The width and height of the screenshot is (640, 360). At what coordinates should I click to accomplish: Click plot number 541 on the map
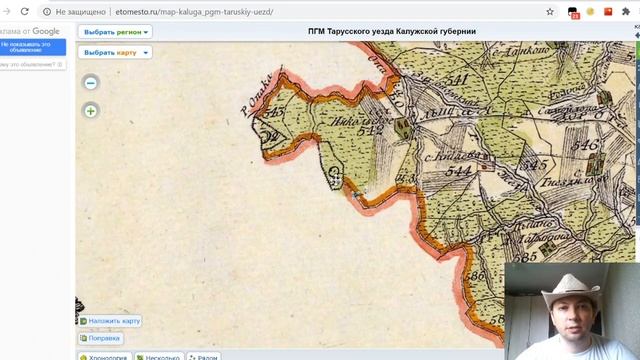pyautogui.click(x=455, y=80)
